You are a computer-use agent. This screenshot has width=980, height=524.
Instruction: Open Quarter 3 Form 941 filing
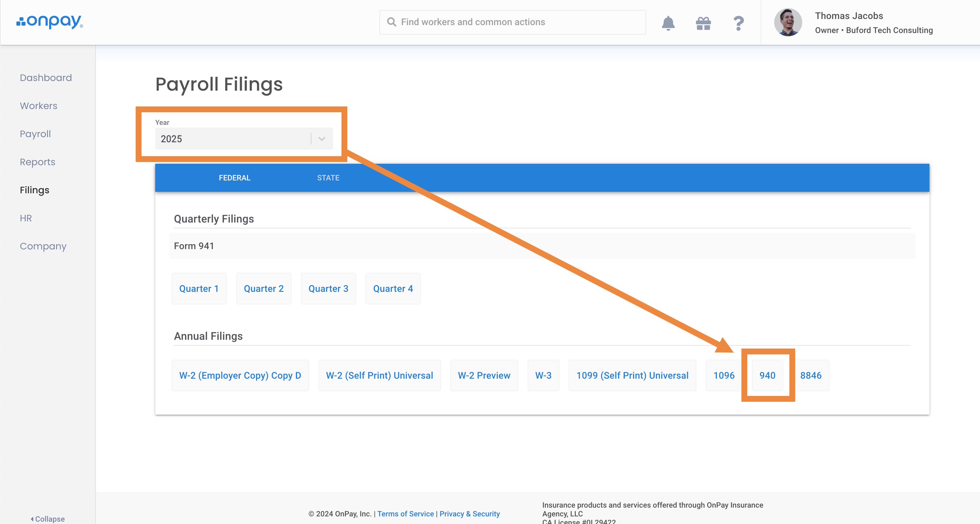click(328, 288)
